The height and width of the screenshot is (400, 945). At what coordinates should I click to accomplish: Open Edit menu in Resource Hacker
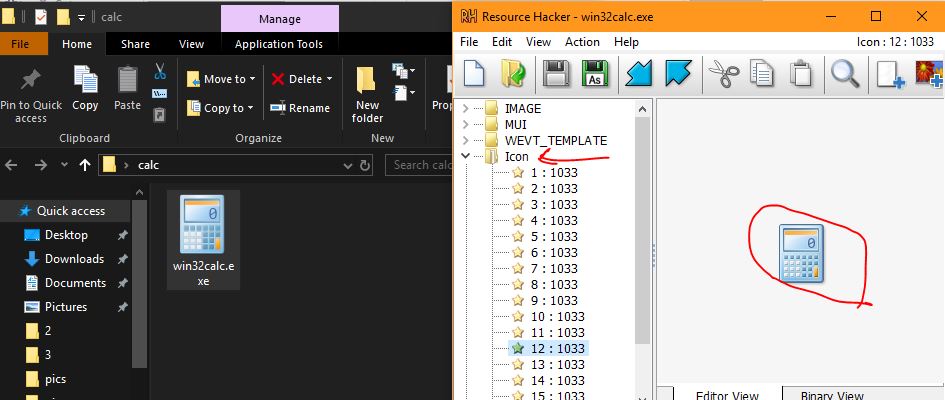pyautogui.click(x=501, y=42)
